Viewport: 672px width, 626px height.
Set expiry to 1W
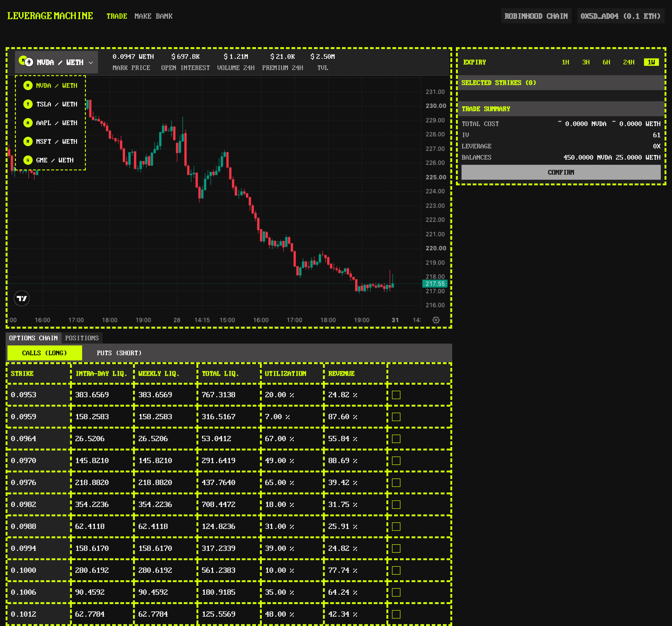(651, 62)
